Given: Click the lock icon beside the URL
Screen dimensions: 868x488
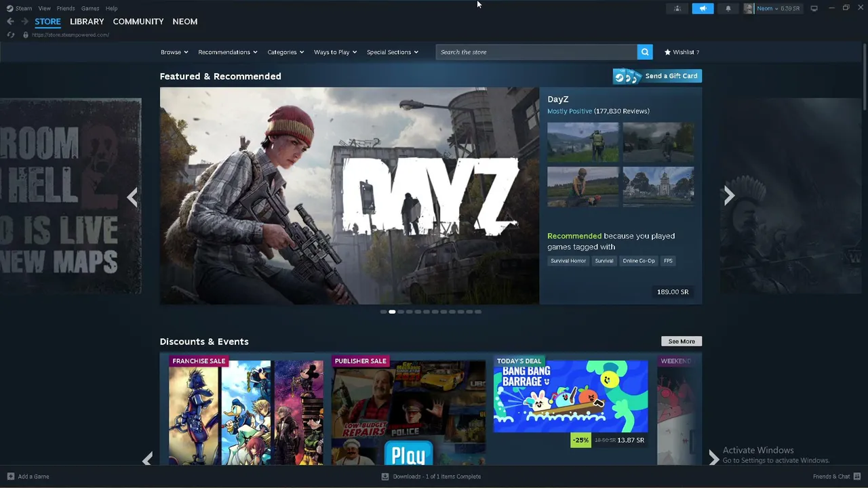Looking at the screenshot, I should pyautogui.click(x=26, y=35).
